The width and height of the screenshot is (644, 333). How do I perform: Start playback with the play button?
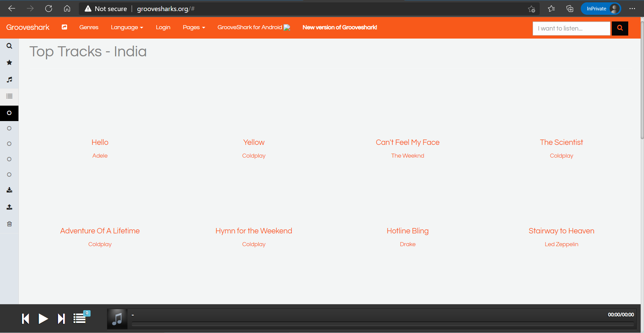[x=43, y=319]
